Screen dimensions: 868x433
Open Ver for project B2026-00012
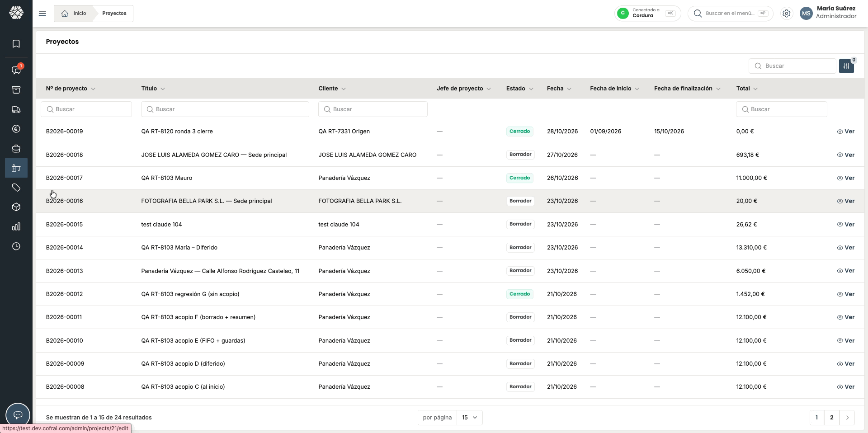coord(845,294)
